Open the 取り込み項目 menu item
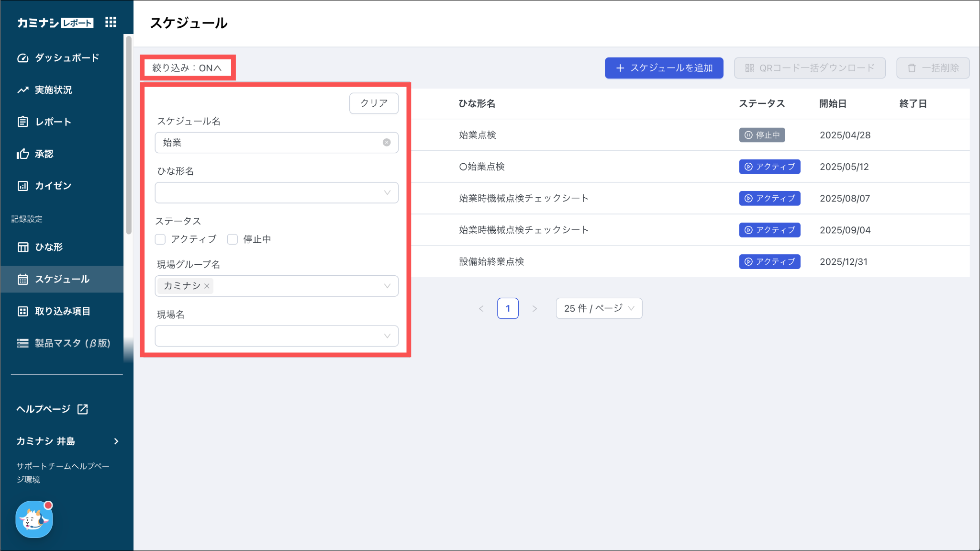This screenshot has width=980, height=551. [62, 311]
